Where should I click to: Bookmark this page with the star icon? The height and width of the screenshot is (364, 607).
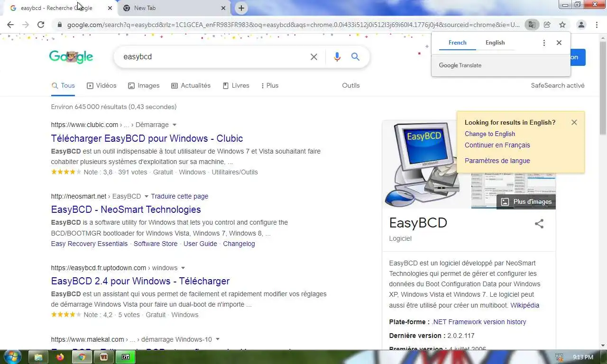pyautogui.click(x=562, y=25)
